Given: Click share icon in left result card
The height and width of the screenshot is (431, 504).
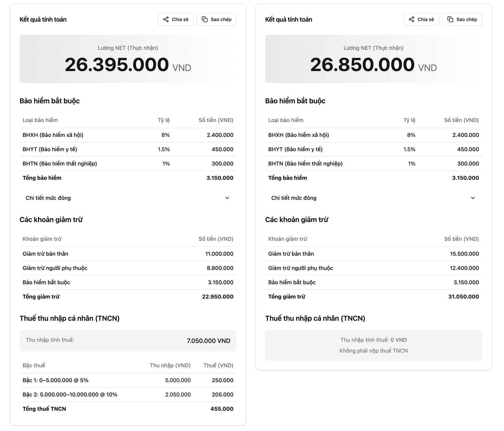Looking at the screenshot, I should (166, 20).
